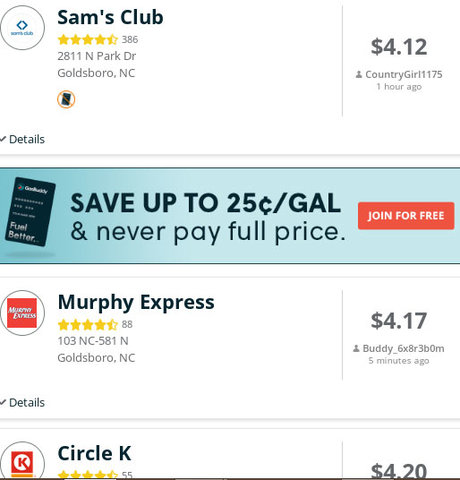This screenshot has height=480, width=460.
Task: Click the JOIN FOR FREE button
Action: tap(406, 216)
